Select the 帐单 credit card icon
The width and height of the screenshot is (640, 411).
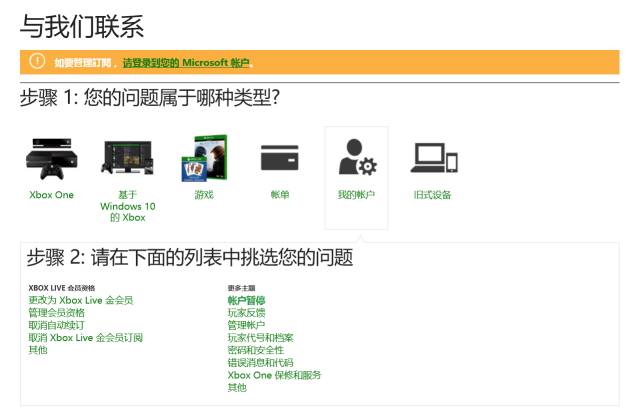coord(280,158)
